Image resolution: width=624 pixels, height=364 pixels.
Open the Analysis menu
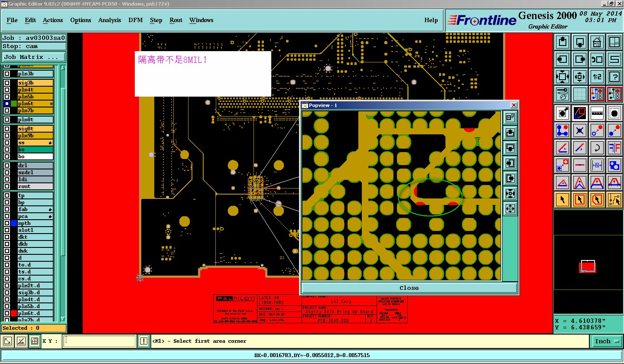point(110,20)
